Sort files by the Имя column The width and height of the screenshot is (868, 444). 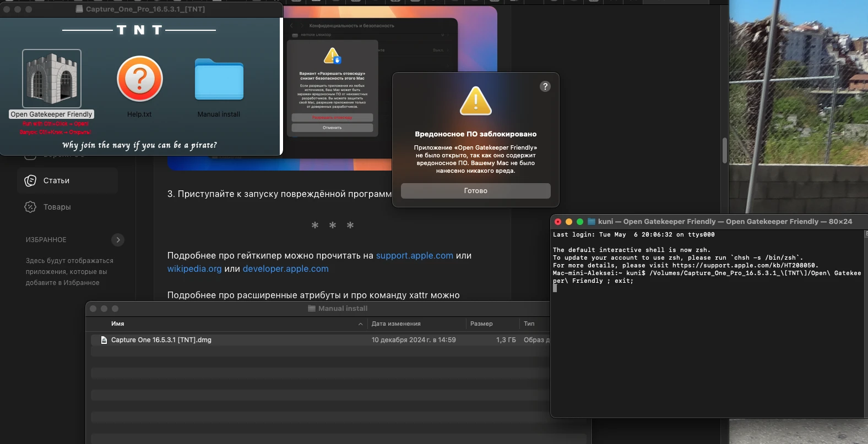(118, 324)
